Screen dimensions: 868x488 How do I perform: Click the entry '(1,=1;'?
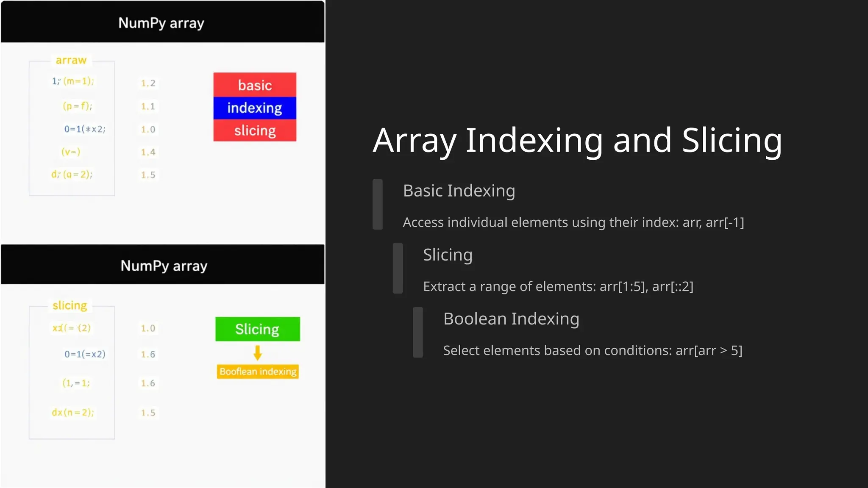tap(76, 383)
